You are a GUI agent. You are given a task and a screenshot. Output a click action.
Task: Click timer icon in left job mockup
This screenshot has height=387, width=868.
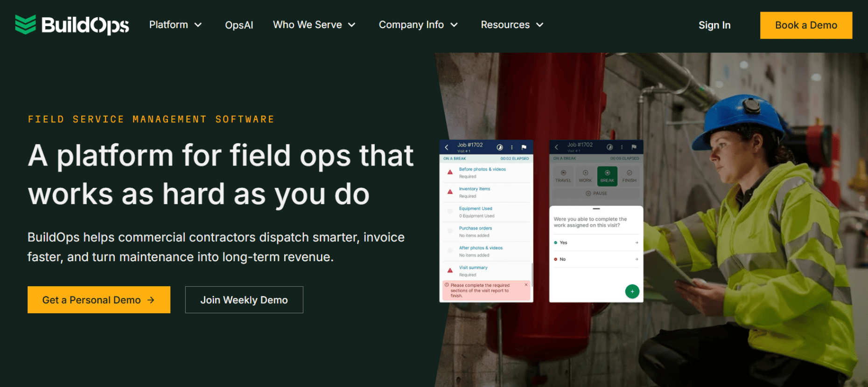500,147
